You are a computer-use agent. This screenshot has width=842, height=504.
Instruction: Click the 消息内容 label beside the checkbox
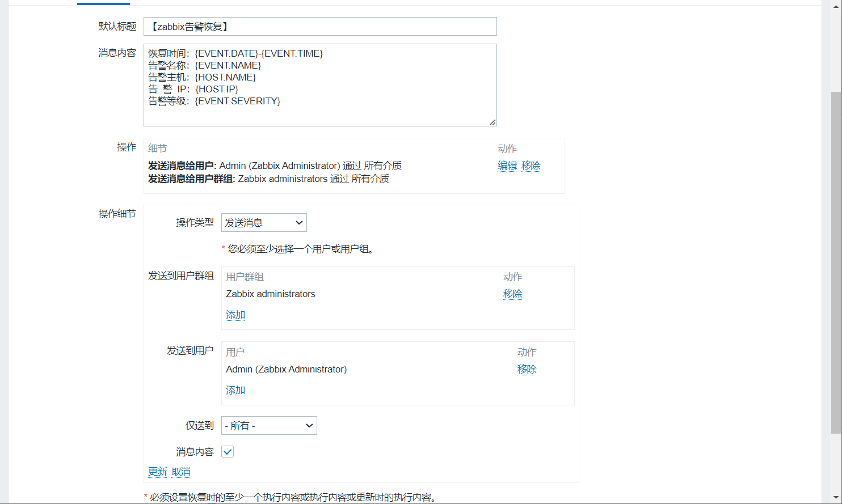coord(195,452)
